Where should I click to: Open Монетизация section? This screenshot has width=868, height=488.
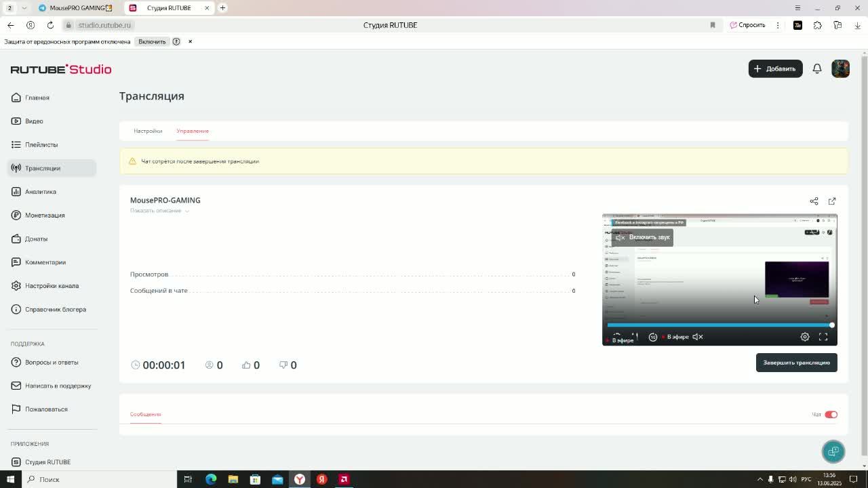(x=52, y=215)
